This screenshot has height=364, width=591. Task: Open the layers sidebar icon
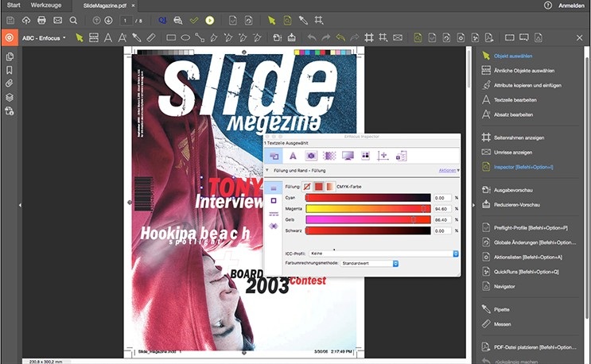pyautogui.click(x=10, y=97)
